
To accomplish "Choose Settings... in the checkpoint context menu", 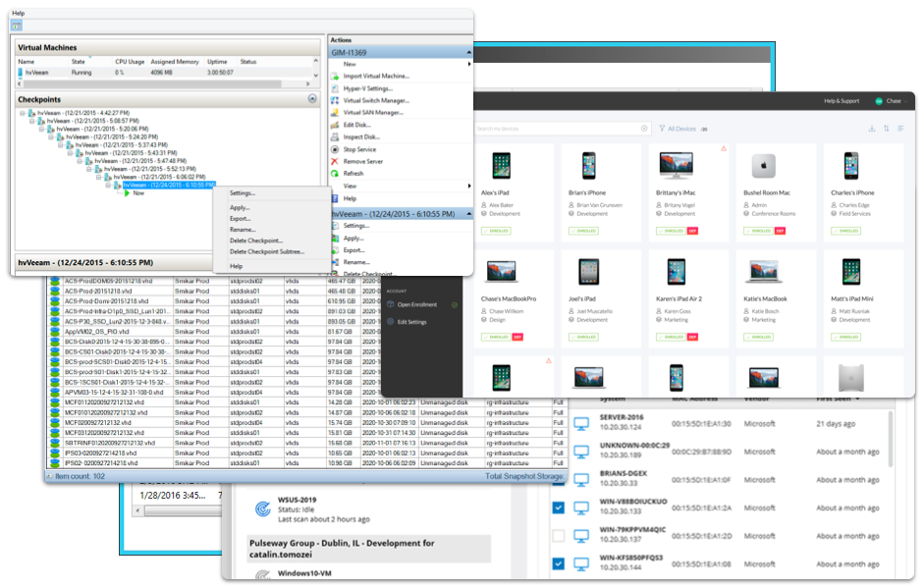I will tap(243, 193).
